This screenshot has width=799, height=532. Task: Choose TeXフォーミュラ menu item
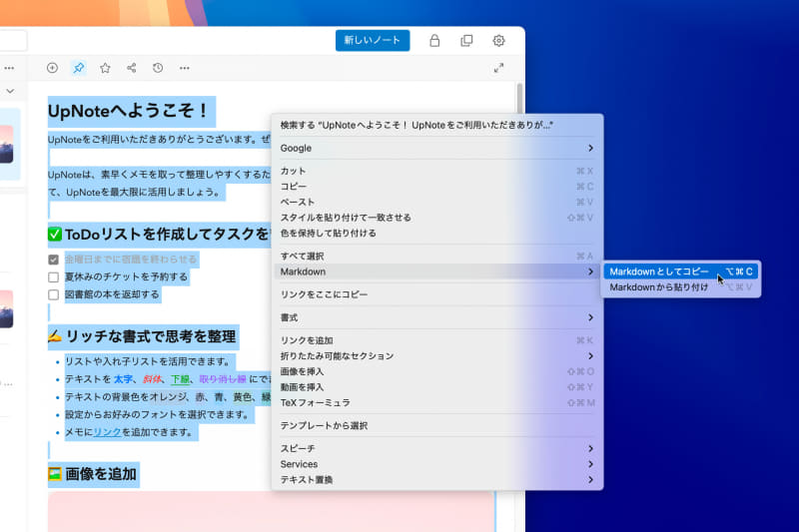[437, 402]
